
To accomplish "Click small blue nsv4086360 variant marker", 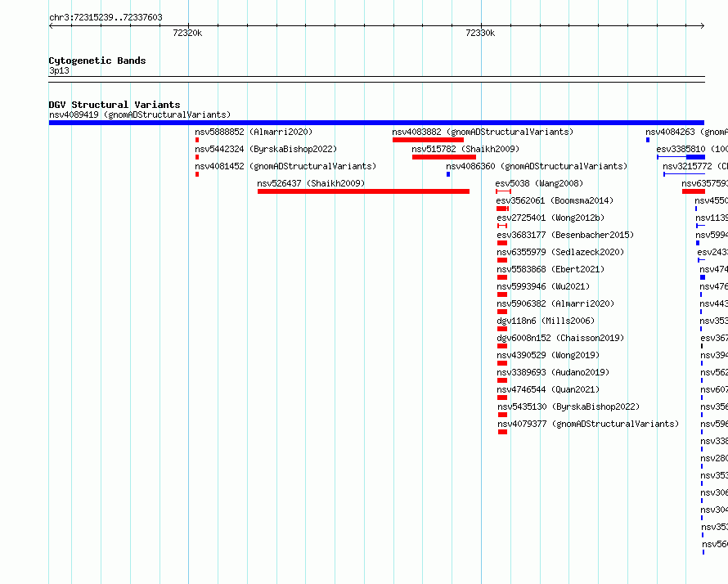I will click(448, 174).
